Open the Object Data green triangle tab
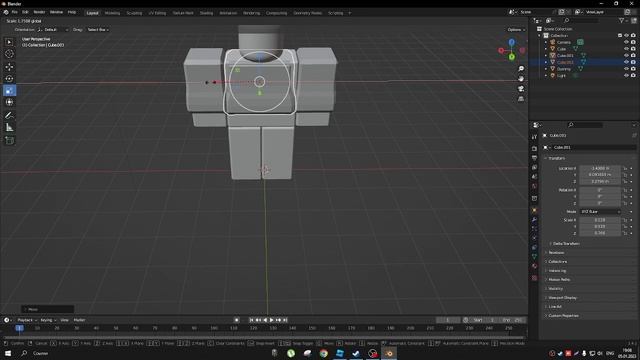The image size is (640, 360). pyautogui.click(x=534, y=257)
